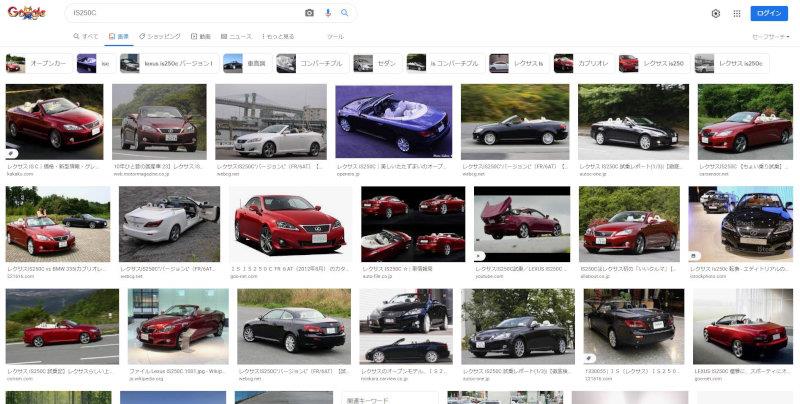
Task: Open black convertible under trees image
Action: (518, 326)
